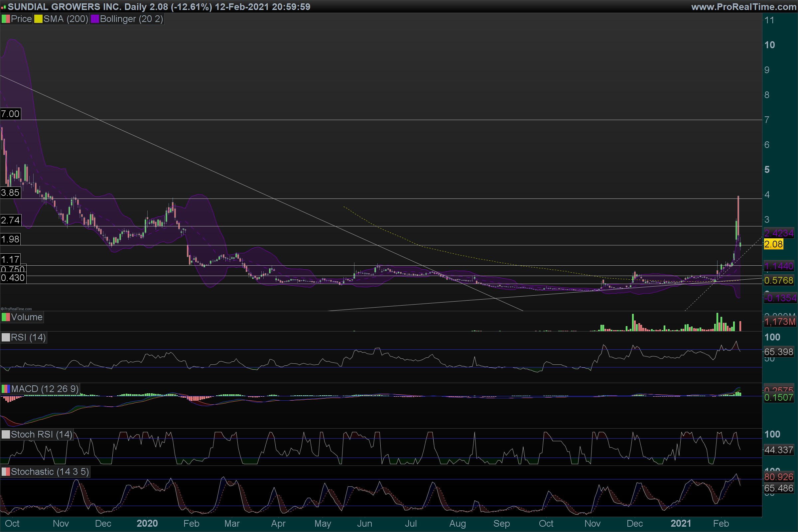Click the 2021 year marker on time axis
This screenshot has height=532, width=798.
click(681, 523)
